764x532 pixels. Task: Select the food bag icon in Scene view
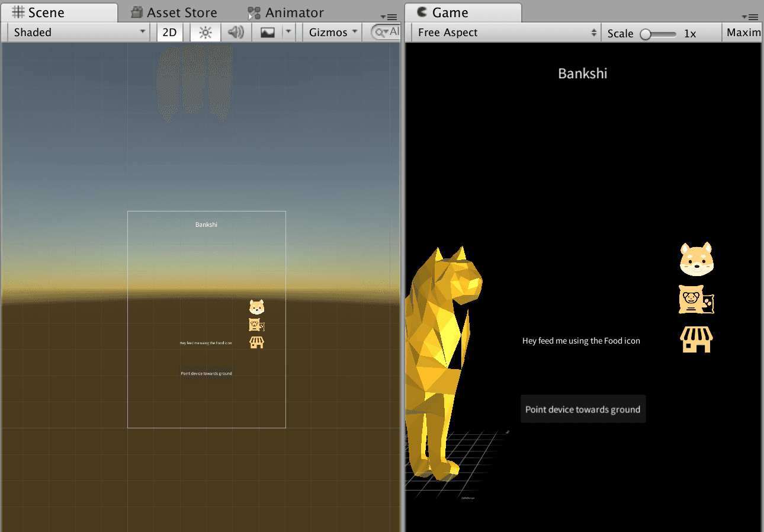coord(256,325)
